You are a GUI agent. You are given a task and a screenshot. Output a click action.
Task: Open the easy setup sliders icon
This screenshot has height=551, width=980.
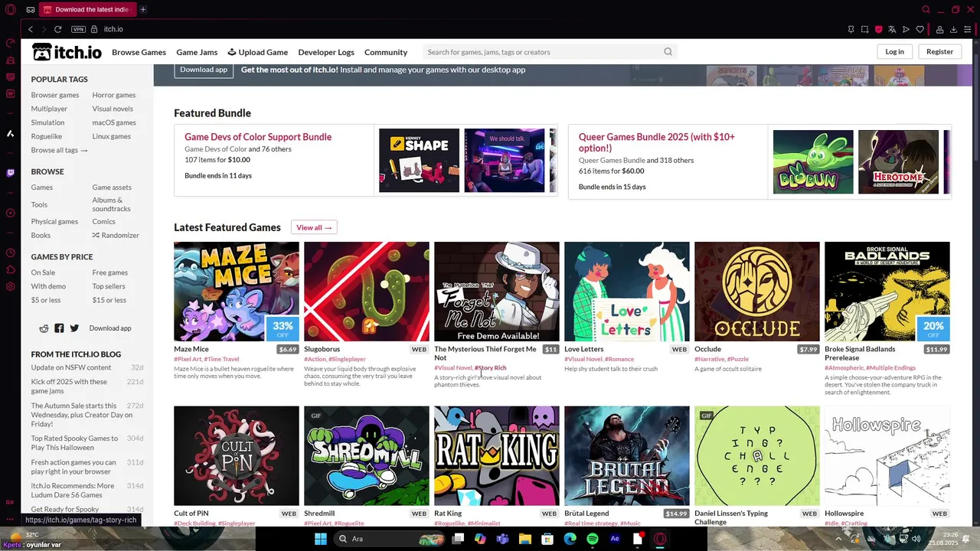[x=968, y=29]
